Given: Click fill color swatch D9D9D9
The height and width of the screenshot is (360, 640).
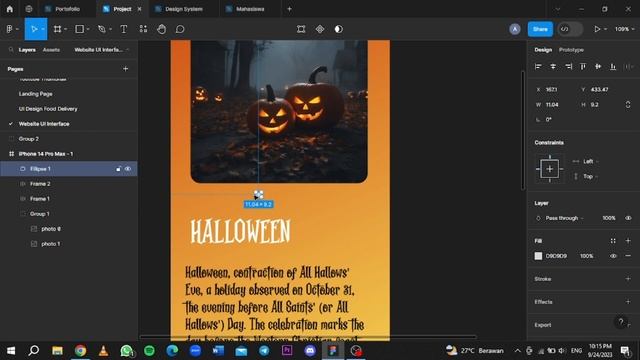Looking at the screenshot, I should [538, 256].
